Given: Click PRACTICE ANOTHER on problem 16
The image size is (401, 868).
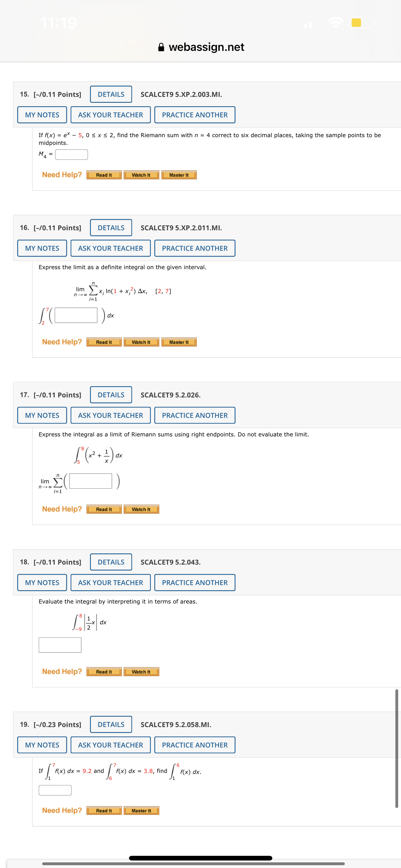Looking at the screenshot, I should (x=195, y=248).
